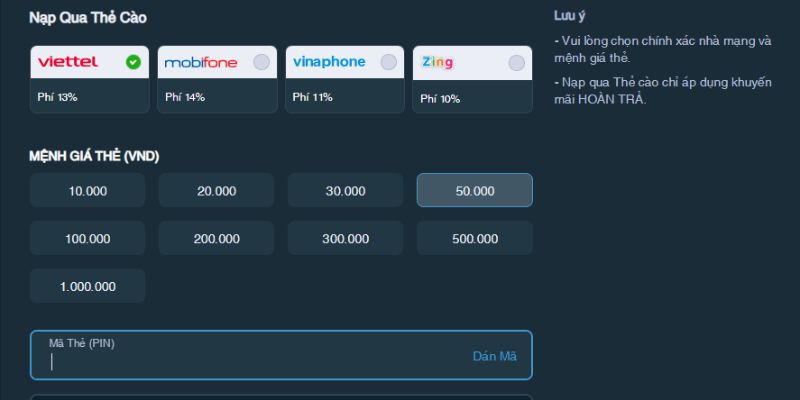Select the 1.000.000 card denomination

88,286
